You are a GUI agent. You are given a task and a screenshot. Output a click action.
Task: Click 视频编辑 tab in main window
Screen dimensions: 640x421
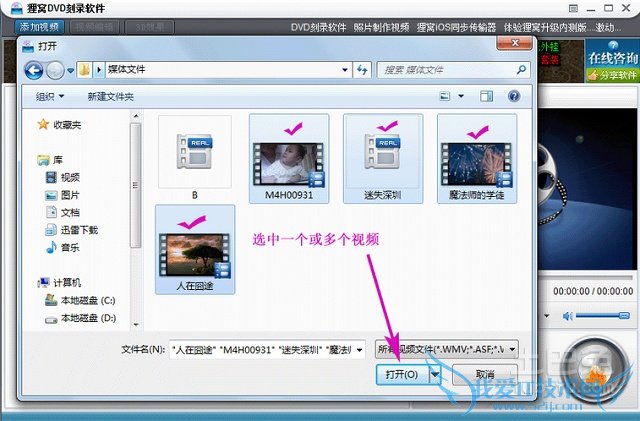pyautogui.click(x=94, y=27)
